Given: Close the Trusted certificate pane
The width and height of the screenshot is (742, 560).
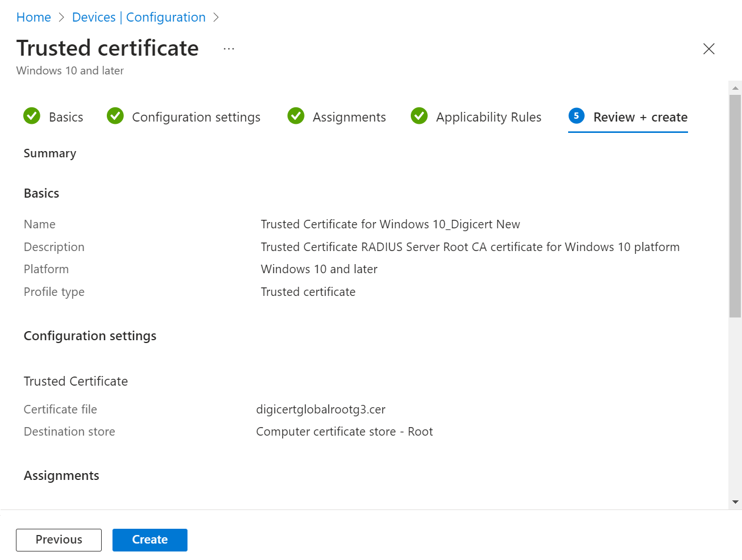Looking at the screenshot, I should click(x=709, y=49).
